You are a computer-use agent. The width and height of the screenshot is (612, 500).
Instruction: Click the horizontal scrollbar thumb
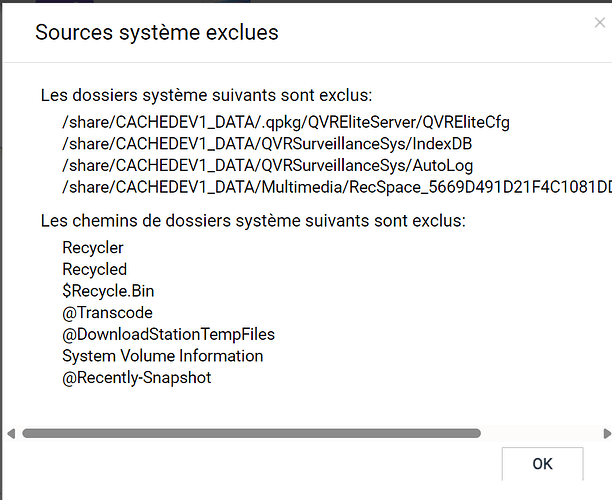click(x=250, y=433)
